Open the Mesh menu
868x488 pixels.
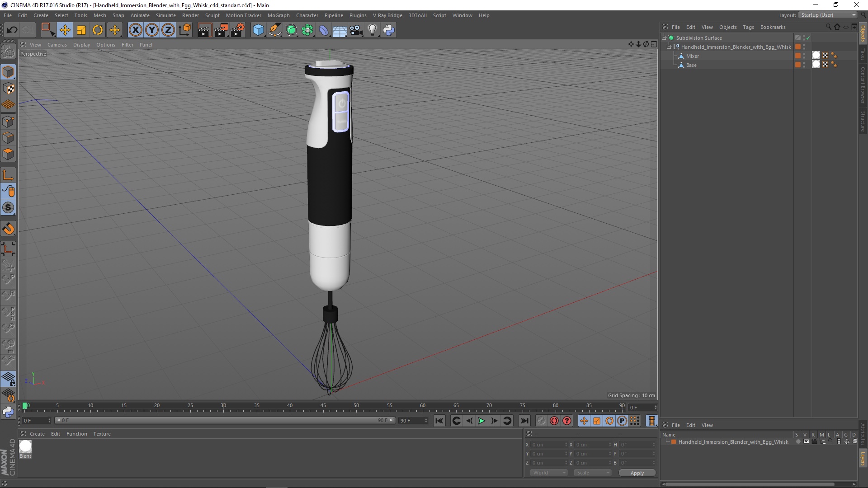[99, 15]
